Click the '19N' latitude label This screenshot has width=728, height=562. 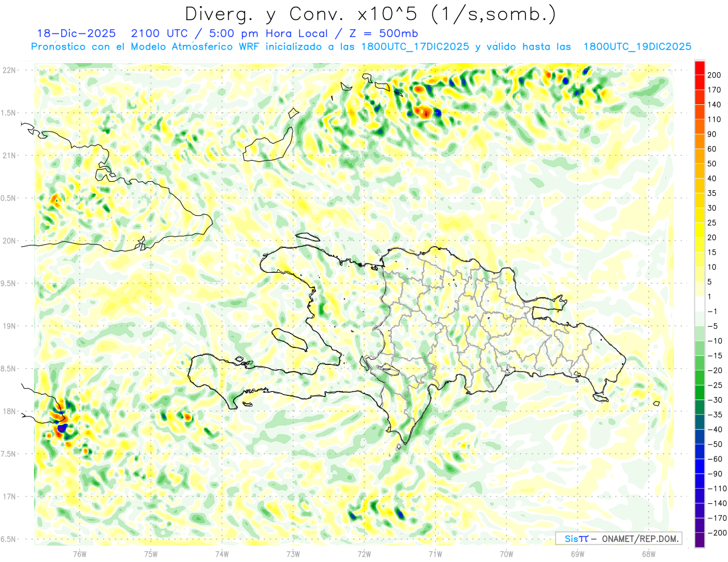(x=9, y=326)
